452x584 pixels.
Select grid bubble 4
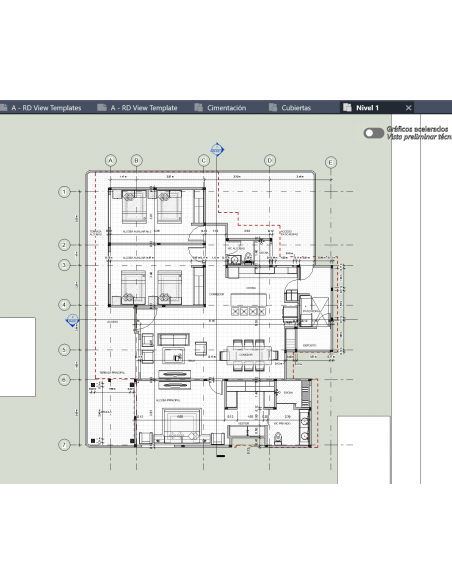coord(64,305)
